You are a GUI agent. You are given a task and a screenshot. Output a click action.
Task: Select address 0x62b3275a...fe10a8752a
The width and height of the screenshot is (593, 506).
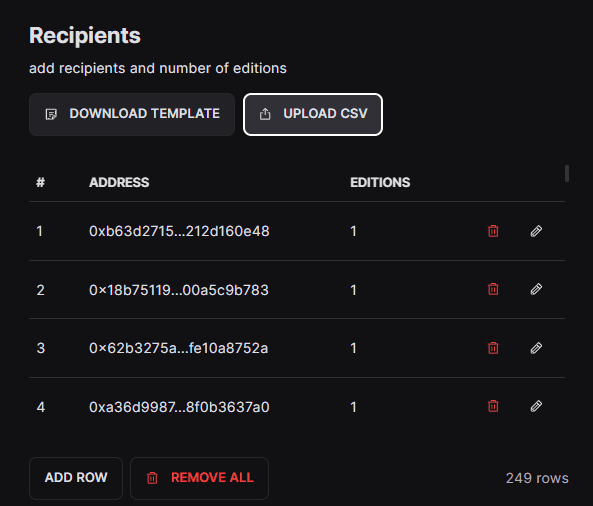click(x=179, y=348)
